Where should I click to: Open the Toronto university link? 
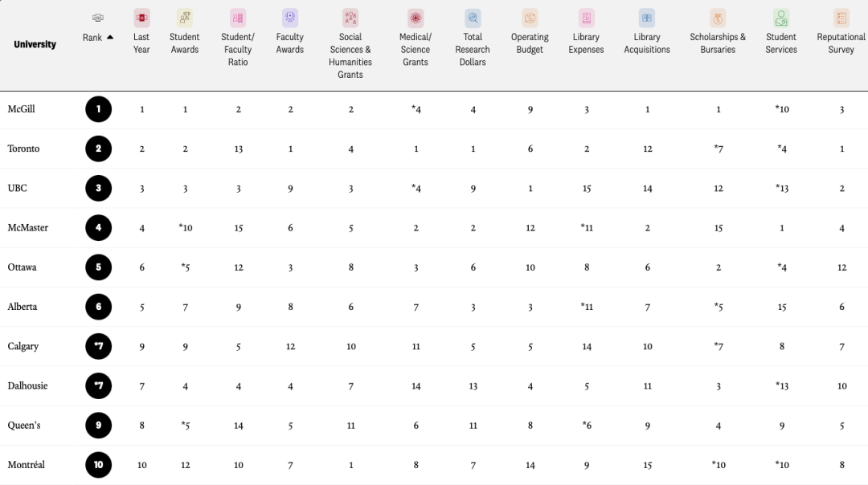[x=24, y=149]
